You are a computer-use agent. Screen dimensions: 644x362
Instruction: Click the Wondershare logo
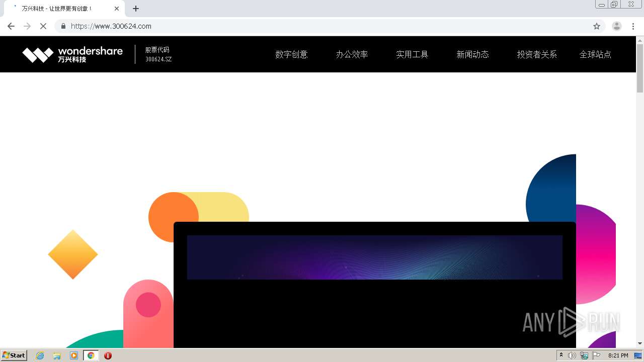coord(72,54)
